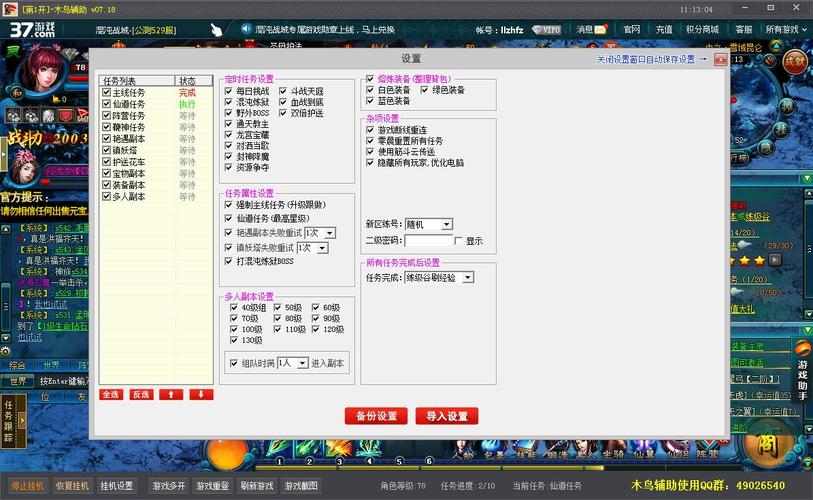Select skill slot 2 icon in skill bar
Image resolution: width=813 pixels, height=500 pixels.
point(309,449)
